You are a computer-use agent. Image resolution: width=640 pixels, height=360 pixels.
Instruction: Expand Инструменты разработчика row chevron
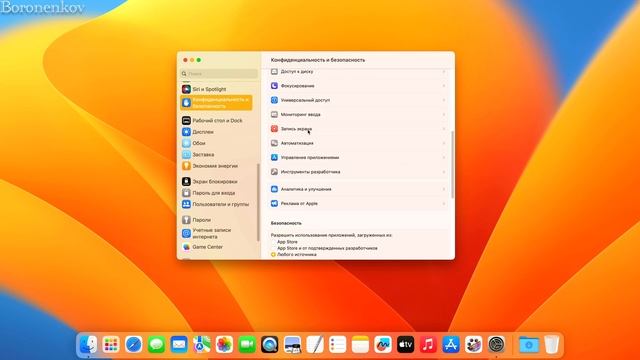click(444, 172)
